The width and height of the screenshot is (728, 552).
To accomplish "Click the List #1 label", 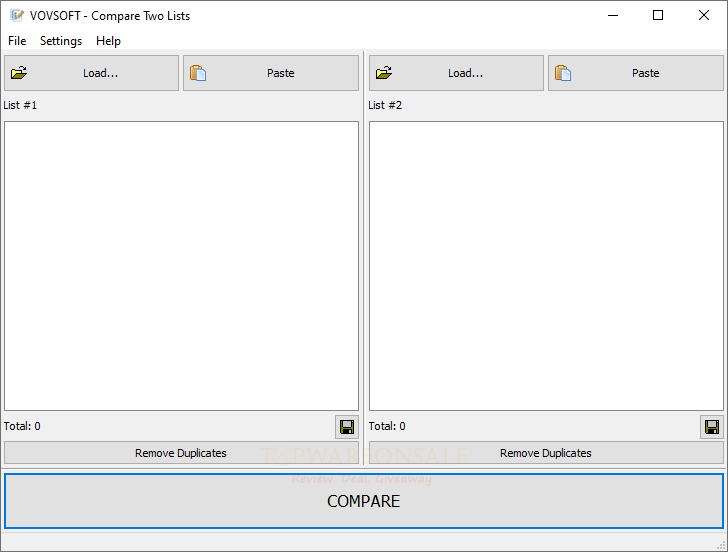I will coord(20,105).
